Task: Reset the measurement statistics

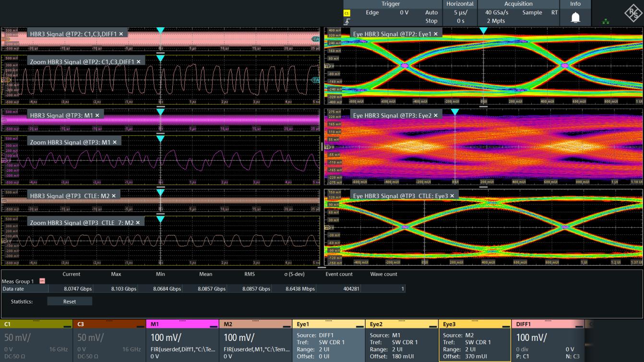Action: click(70, 302)
